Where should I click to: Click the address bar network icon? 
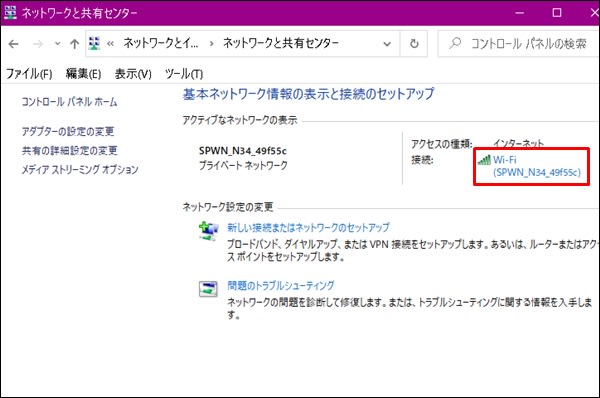click(x=94, y=43)
